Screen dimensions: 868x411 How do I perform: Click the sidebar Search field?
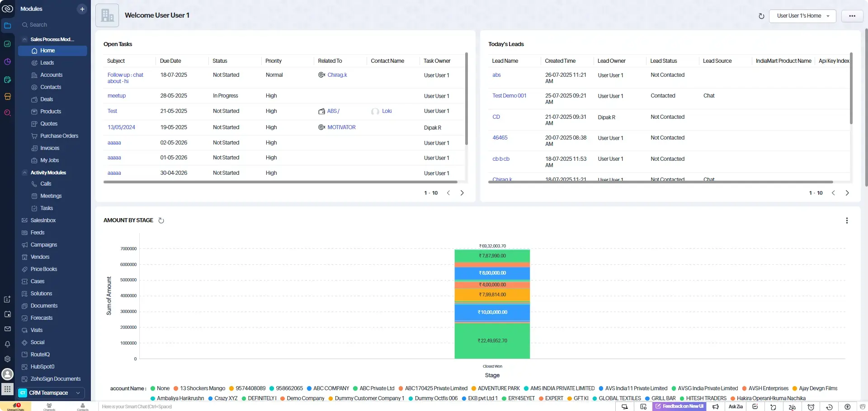(52, 25)
